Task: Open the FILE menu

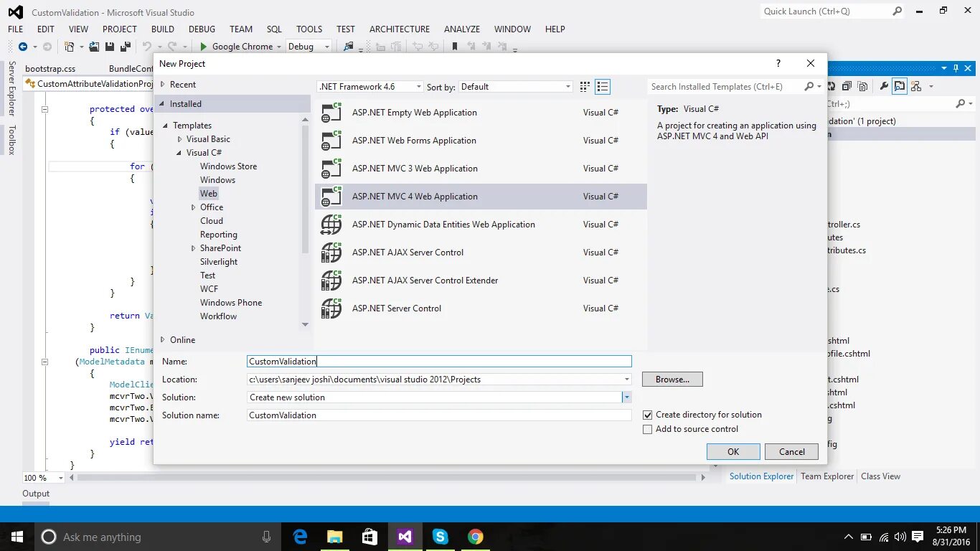Action: (16, 29)
